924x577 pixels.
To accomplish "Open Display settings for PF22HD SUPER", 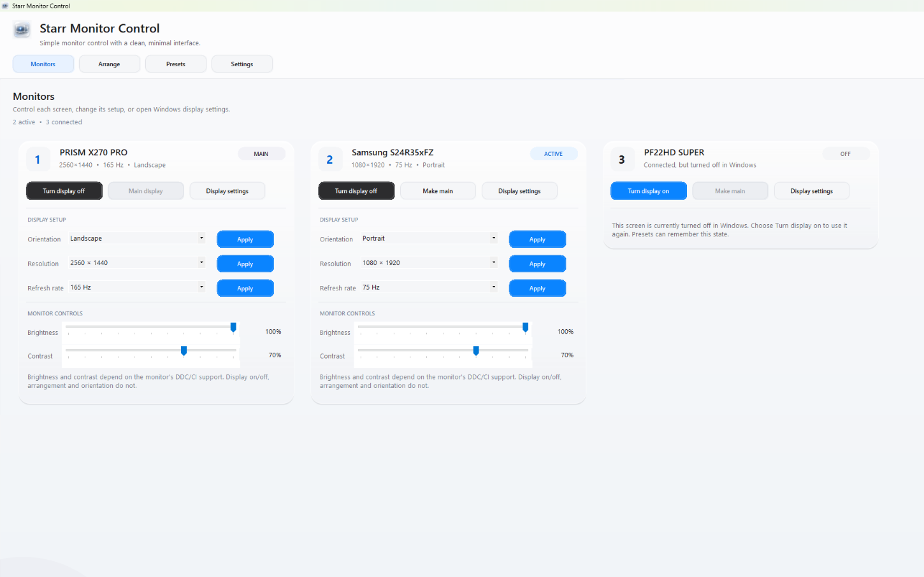I will coord(812,191).
